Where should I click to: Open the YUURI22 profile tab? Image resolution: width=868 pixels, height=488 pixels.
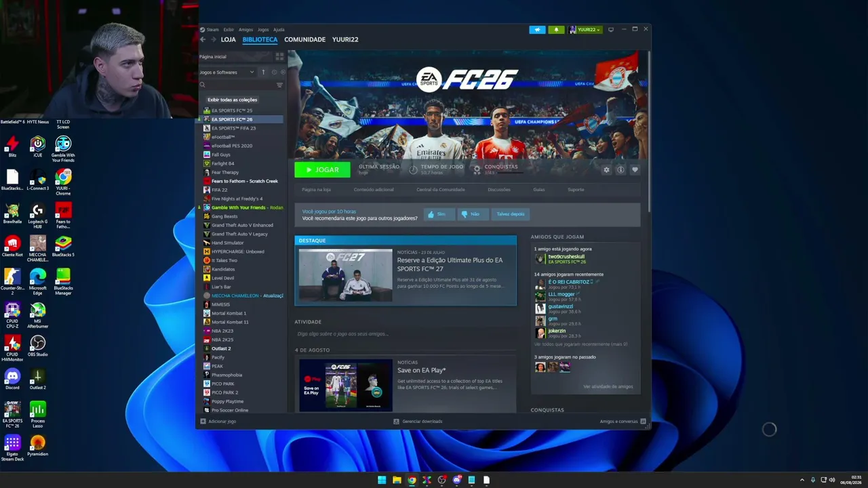pyautogui.click(x=345, y=39)
